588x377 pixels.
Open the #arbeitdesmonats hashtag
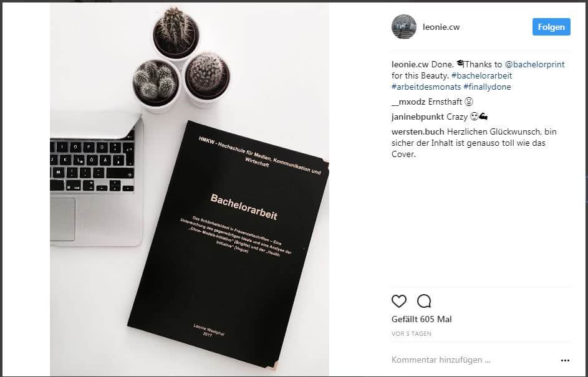pos(426,87)
